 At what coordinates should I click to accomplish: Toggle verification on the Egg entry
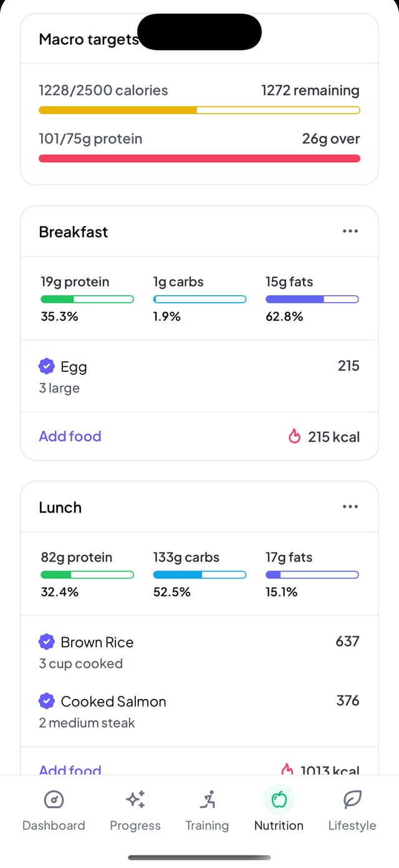coord(46,366)
